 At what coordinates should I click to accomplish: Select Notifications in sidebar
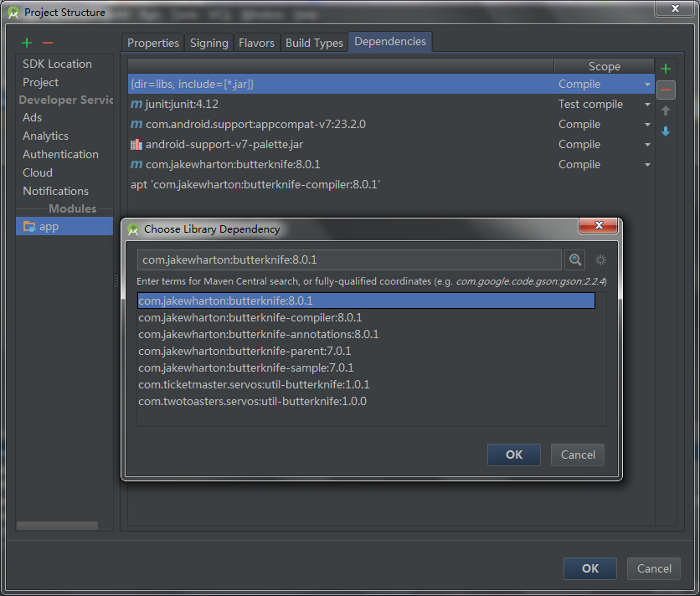click(56, 191)
